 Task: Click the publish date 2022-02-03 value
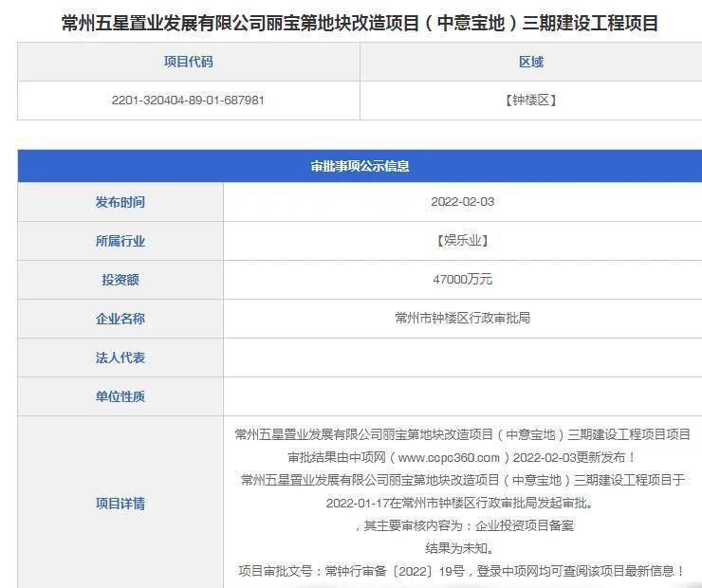[x=462, y=202]
